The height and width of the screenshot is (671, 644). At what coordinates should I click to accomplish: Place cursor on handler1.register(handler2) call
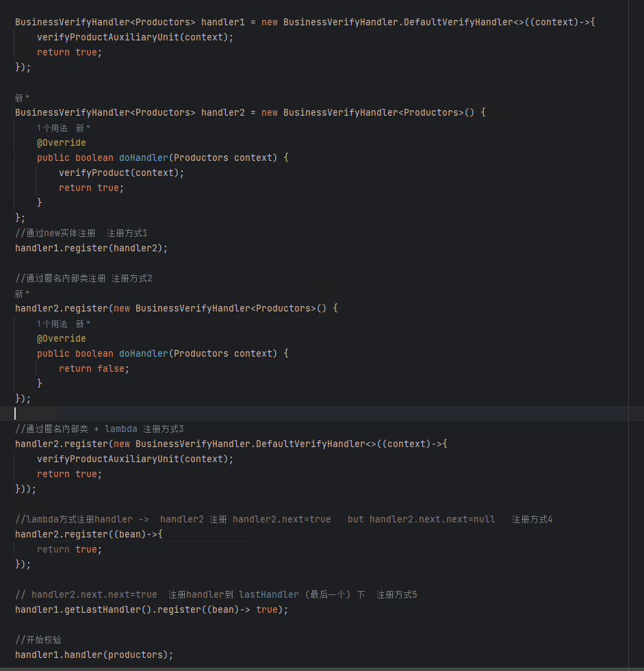pos(91,248)
